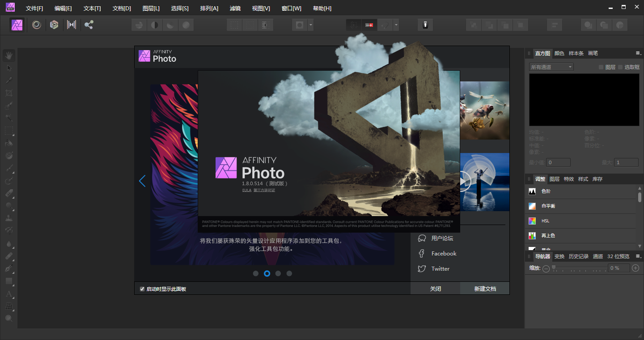Enable the 选取框 checkbox in Histogram panel

click(620, 67)
